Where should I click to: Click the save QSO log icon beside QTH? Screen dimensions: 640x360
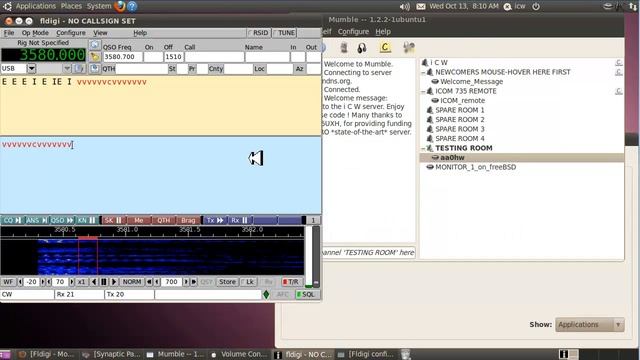(95, 69)
